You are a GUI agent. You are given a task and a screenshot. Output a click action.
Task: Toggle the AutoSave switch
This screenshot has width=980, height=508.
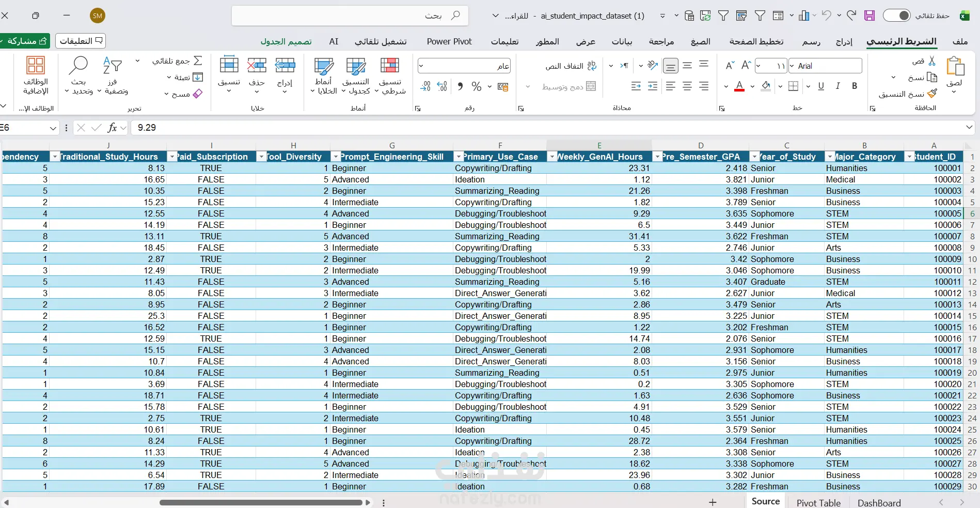[896, 16]
